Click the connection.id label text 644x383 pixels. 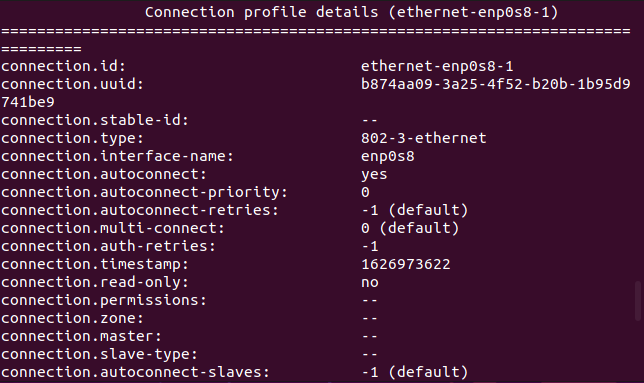coord(63,66)
